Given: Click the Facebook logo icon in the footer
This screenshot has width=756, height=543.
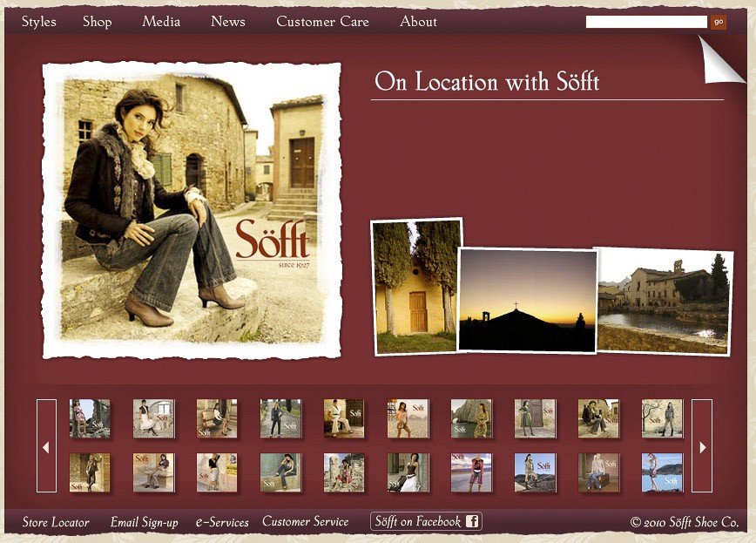Looking at the screenshot, I should 472,521.
